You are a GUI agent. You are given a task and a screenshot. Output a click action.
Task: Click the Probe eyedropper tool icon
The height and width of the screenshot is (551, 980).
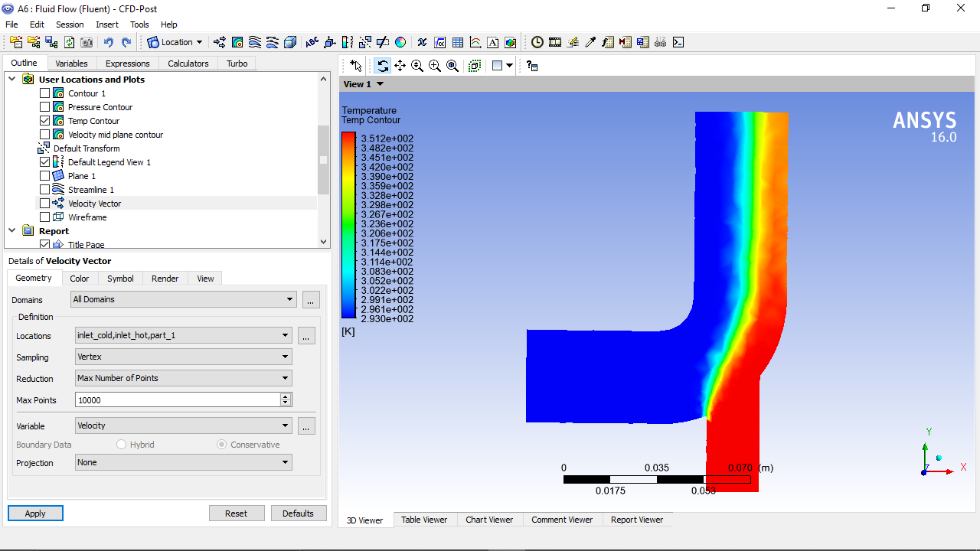(x=590, y=43)
